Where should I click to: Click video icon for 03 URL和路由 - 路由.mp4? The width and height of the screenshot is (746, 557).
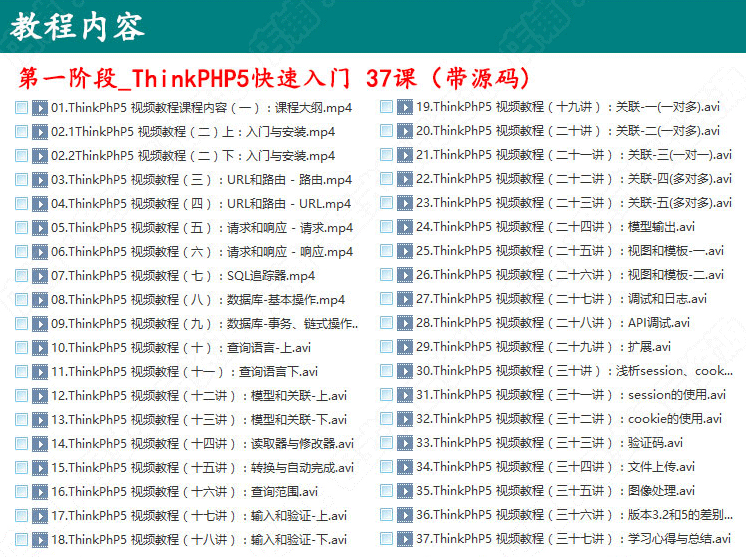pyautogui.click(x=40, y=180)
